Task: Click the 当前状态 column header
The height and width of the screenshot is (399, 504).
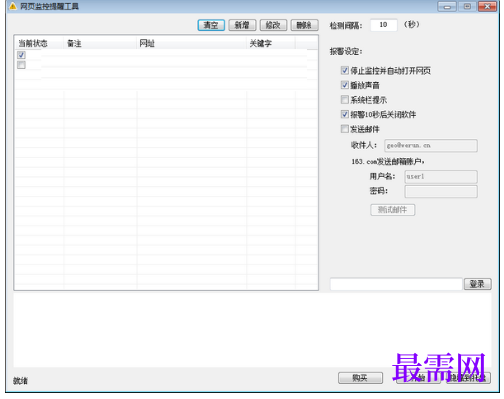Action: (x=39, y=43)
